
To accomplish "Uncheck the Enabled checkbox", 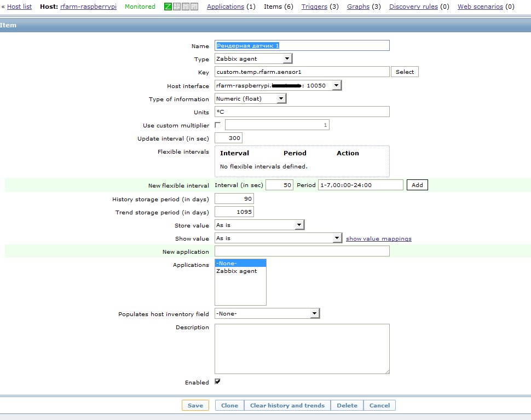I will click(218, 382).
